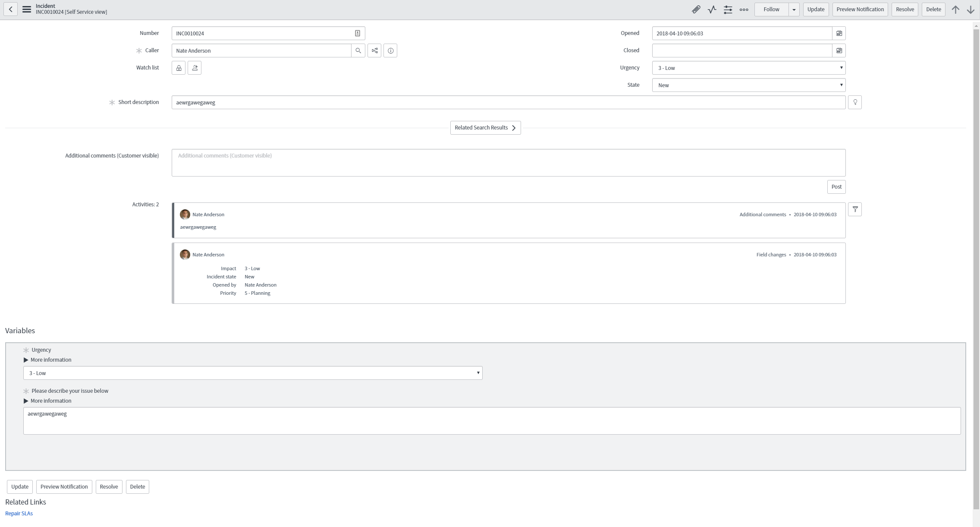980x527 pixels.
Task: Click the Caller input field
Action: tap(261, 50)
